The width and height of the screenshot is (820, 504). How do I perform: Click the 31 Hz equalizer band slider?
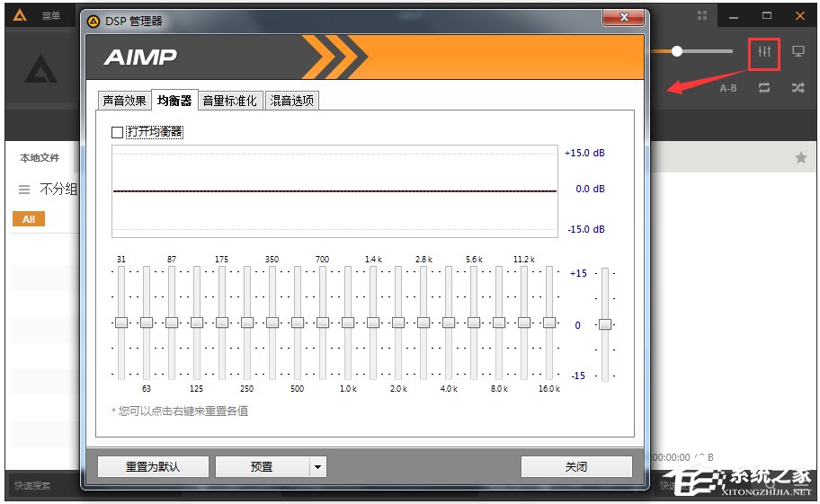click(x=121, y=322)
